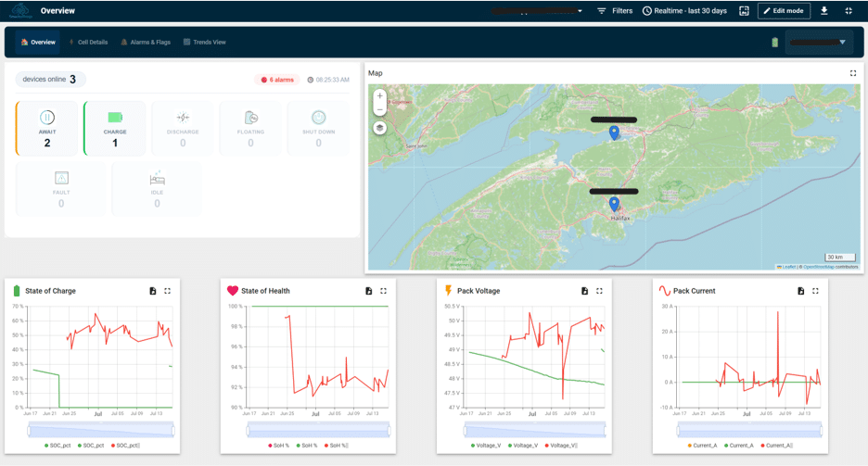Open device selector dropdown beside battery icon
This screenshot has width=868, height=466.
coord(819,42)
